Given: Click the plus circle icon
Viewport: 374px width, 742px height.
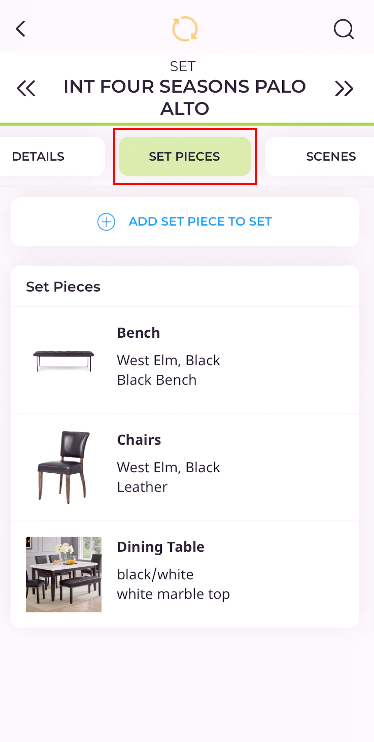Looking at the screenshot, I should [106, 221].
